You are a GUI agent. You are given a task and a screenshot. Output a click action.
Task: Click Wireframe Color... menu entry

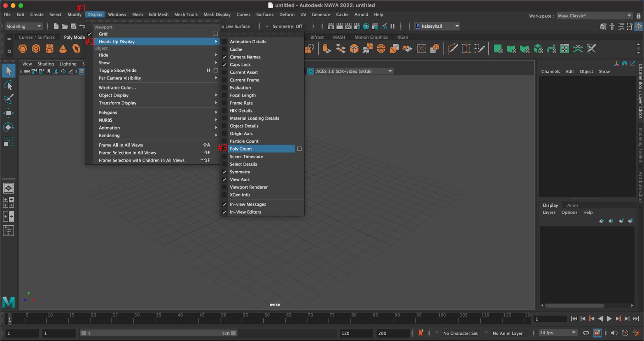click(x=117, y=88)
